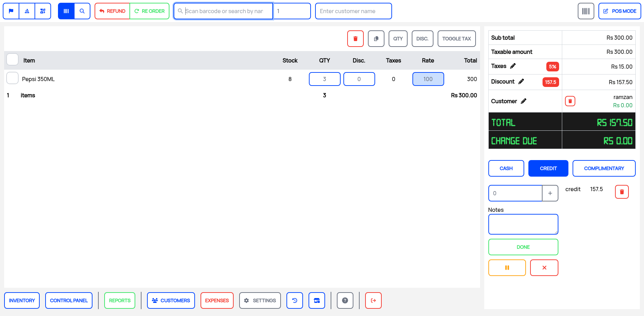Add payment with the plus button
Screen dimensions: 644x316
pos(550,193)
